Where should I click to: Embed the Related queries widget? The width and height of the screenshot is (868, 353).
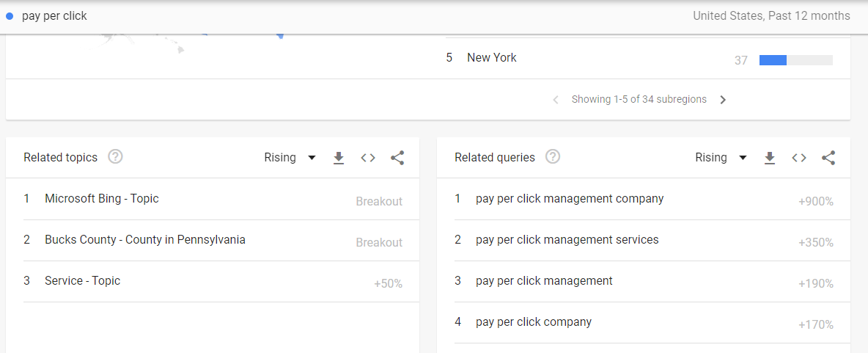tap(799, 158)
